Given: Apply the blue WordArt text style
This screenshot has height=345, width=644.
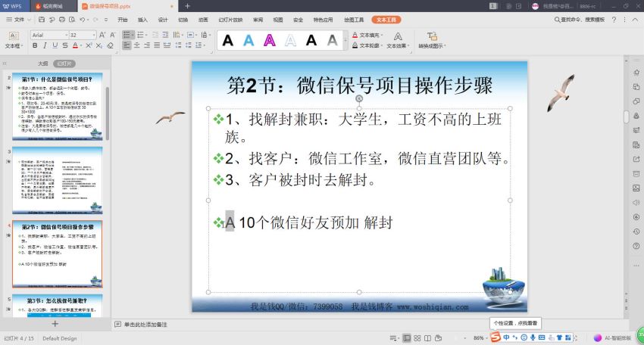Looking at the screenshot, I should [x=249, y=40].
